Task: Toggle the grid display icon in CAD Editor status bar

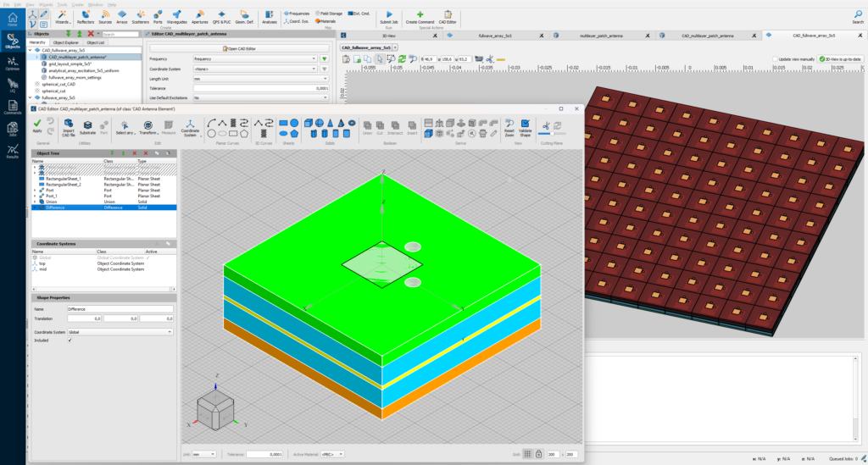Action: [x=527, y=454]
